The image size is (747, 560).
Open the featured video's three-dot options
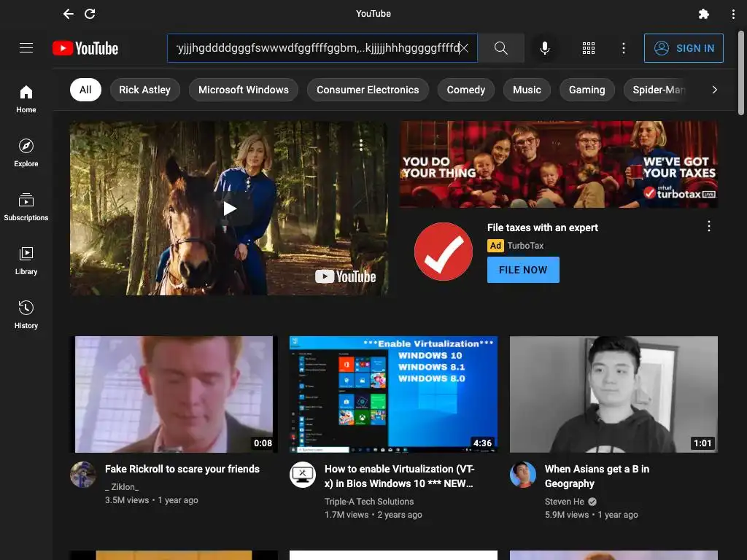361,145
